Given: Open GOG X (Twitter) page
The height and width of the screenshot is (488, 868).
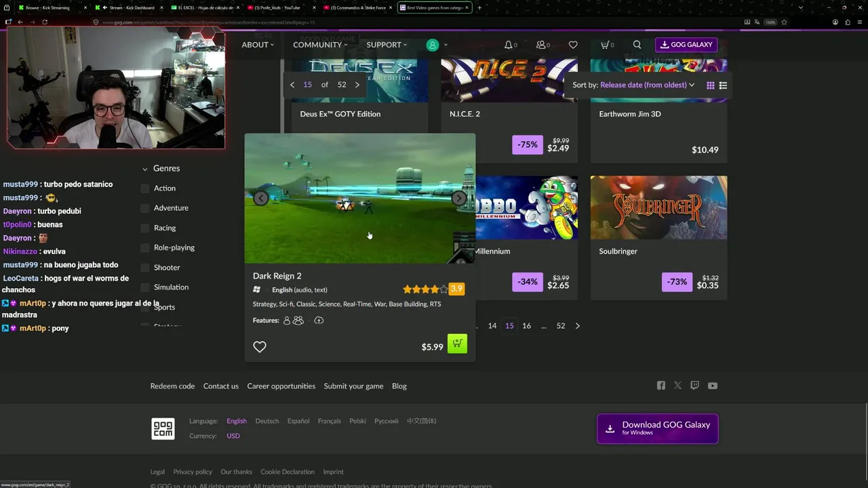Looking at the screenshot, I should pyautogui.click(x=677, y=386).
